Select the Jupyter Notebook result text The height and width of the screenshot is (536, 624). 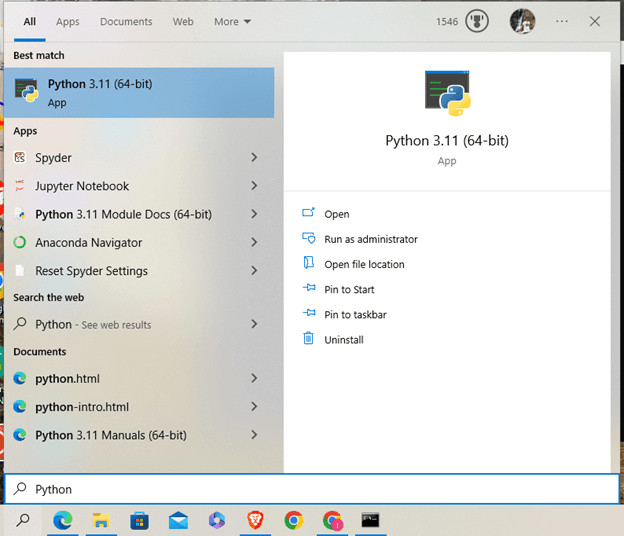click(82, 186)
